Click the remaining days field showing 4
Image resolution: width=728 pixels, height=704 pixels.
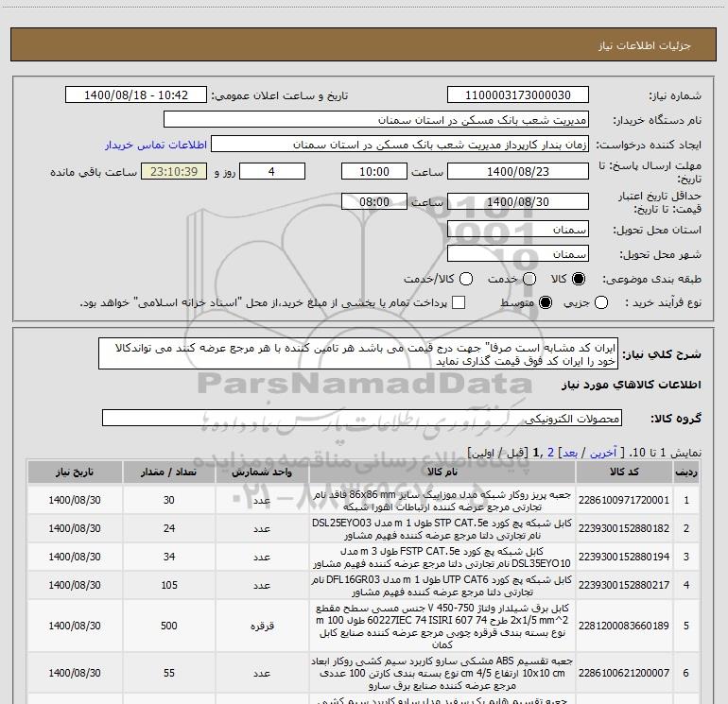272,171
